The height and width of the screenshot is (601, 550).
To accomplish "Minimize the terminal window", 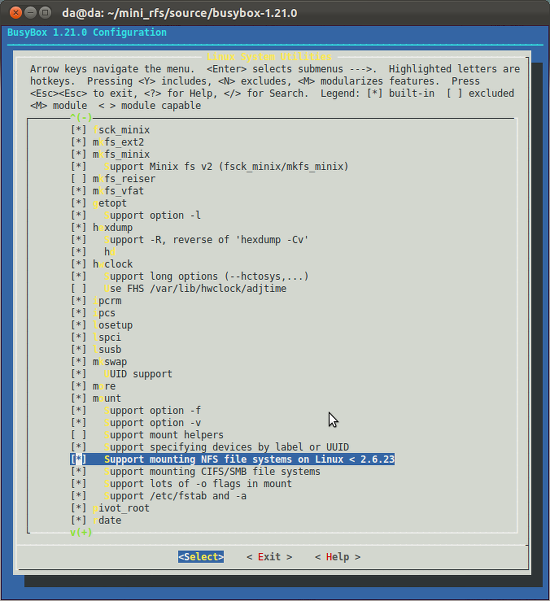I will pos(30,13).
